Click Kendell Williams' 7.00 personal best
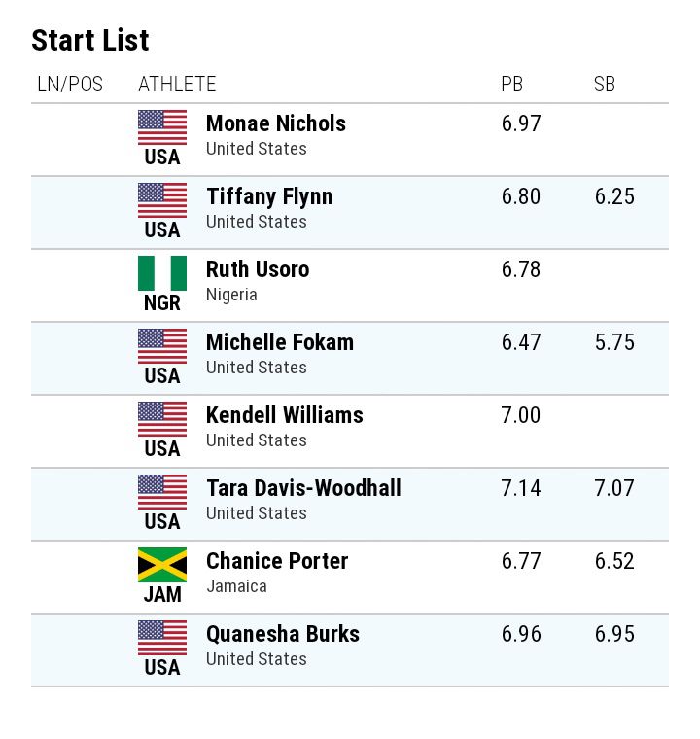The width and height of the screenshot is (700, 739). point(521,415)
